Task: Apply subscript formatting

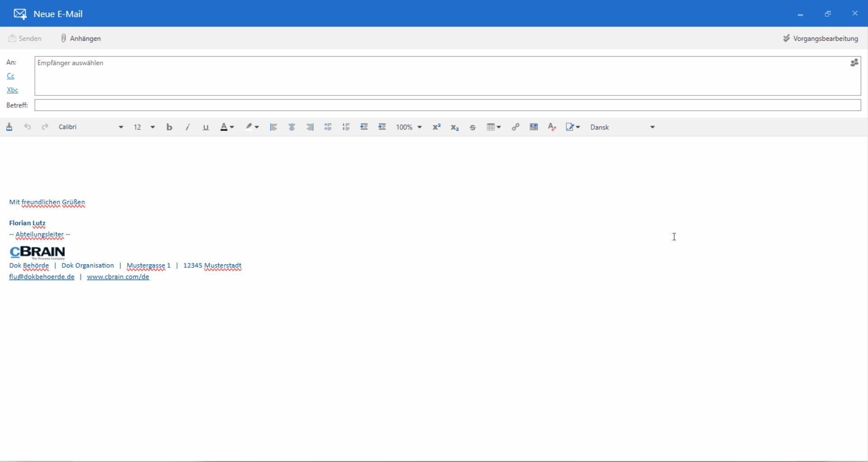Action: (x=455, y=127)
